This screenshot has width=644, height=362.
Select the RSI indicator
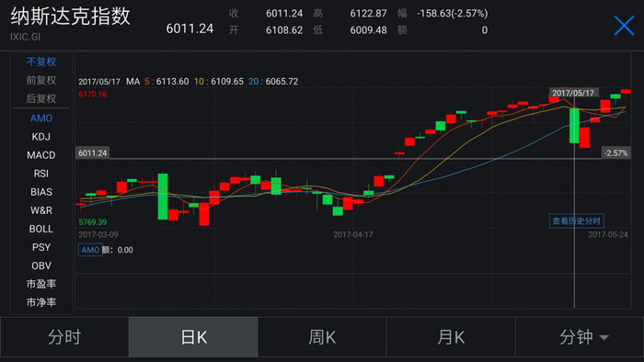tap(41, 174)
